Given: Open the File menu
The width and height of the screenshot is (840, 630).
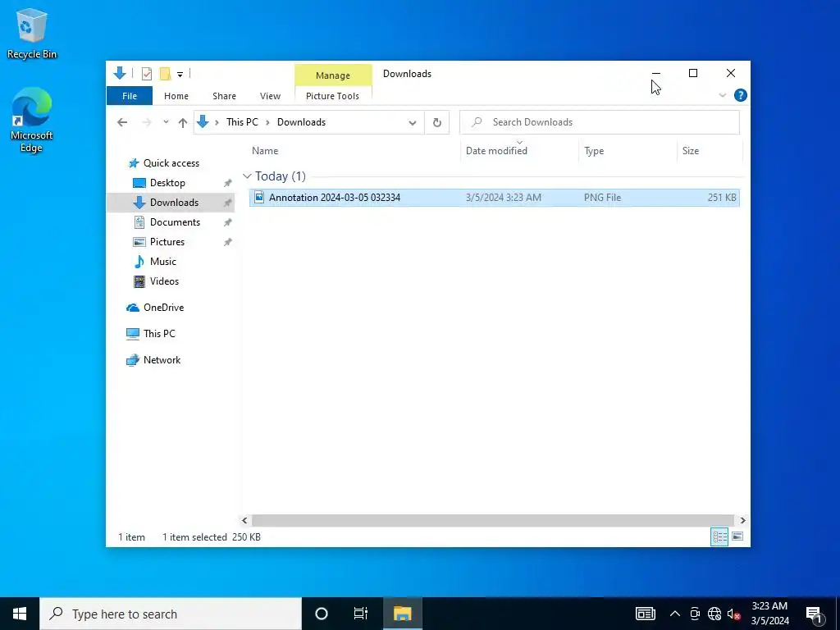Looking at the screenshot, I should pos(130,96).
